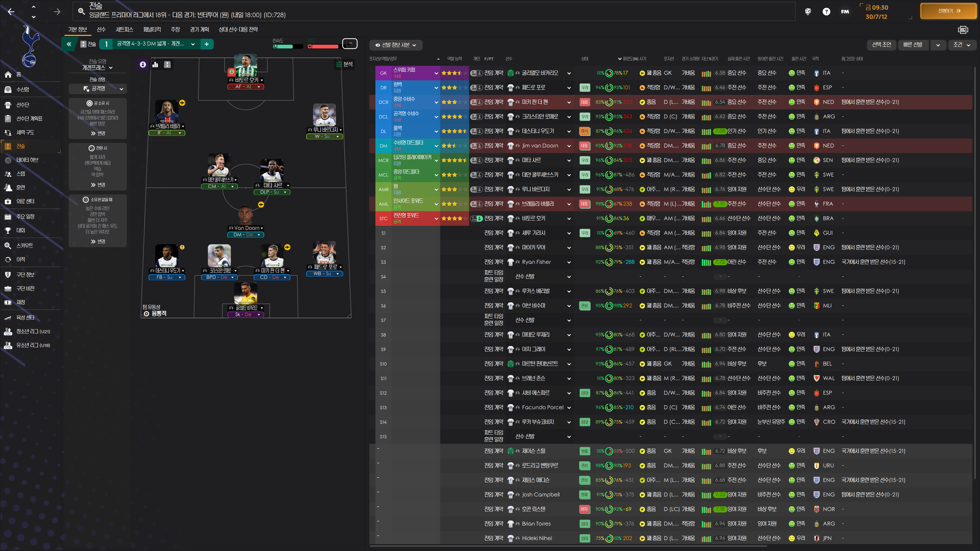Click the purple player view icon on pitch
Screen dimensions: 980x551
(x=143, y=65)
